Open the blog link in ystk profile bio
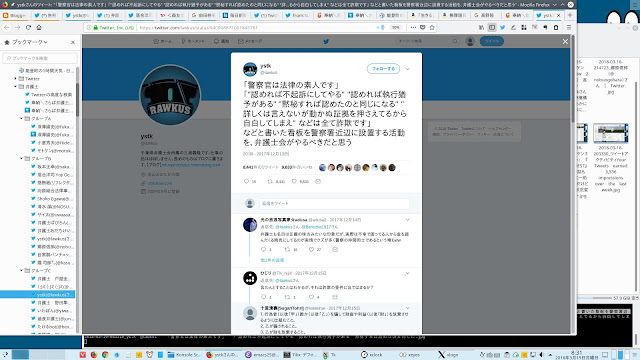The height and width of the screenshot is (360, 640). point(191,165)
